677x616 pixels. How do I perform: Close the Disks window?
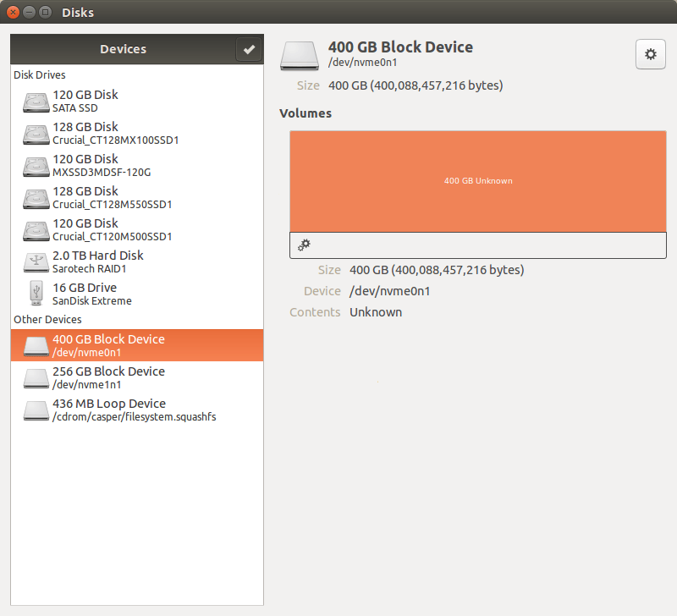point(13,13)
